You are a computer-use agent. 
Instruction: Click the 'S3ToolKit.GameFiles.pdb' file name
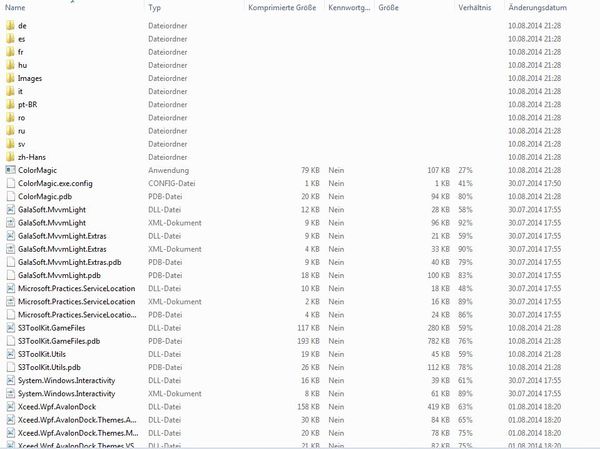tap(59, 341)
